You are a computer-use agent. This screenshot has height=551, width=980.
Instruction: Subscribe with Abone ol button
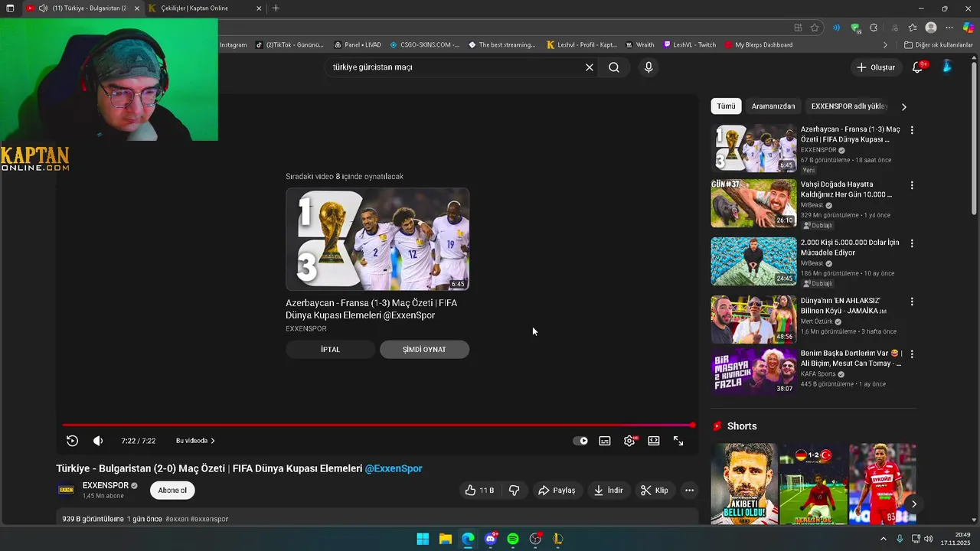172,491
